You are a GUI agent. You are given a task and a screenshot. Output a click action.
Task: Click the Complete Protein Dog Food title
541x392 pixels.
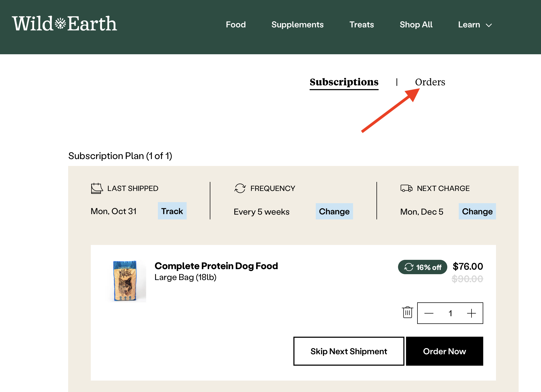[x=216, y=266]
